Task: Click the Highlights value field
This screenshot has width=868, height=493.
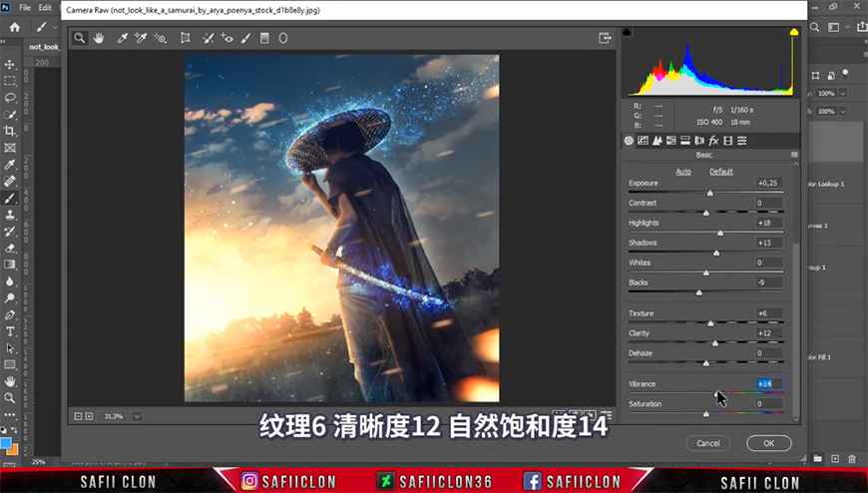Action: [769, 223]
